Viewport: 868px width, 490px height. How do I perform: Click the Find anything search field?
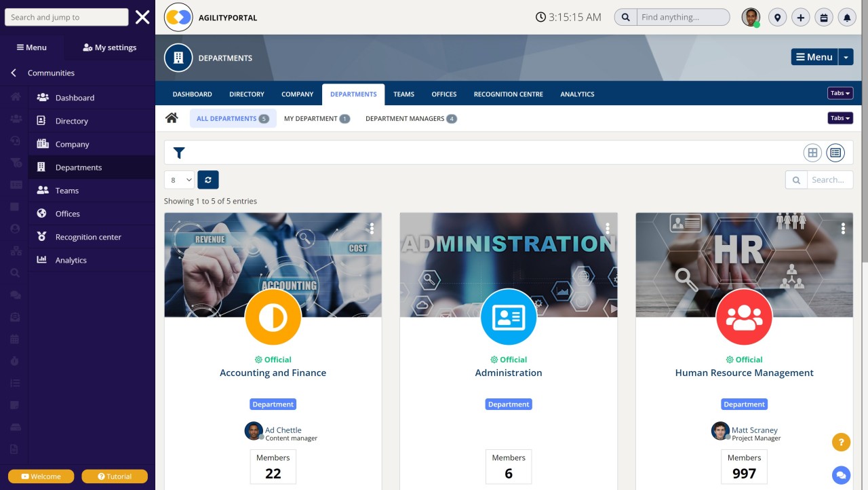pyautogui.click(x=682, y=17)
